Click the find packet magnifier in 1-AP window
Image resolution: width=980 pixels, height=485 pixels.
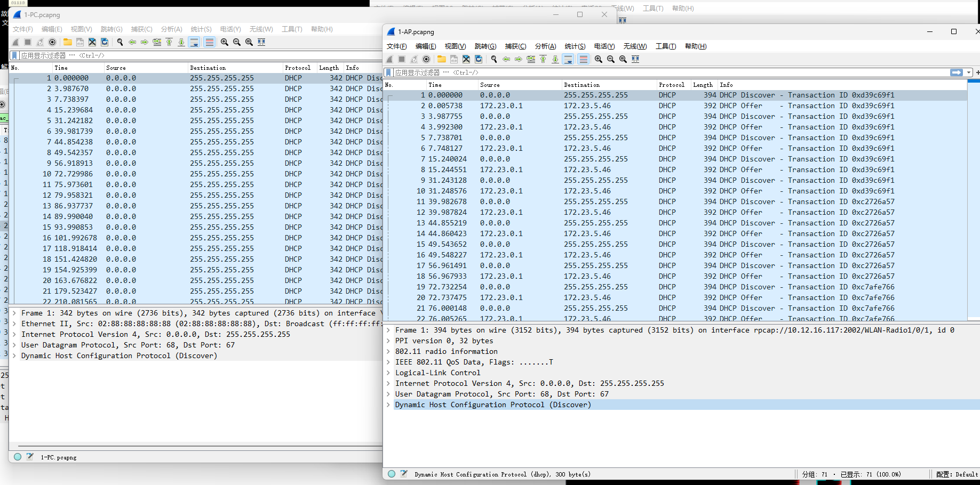494,59
